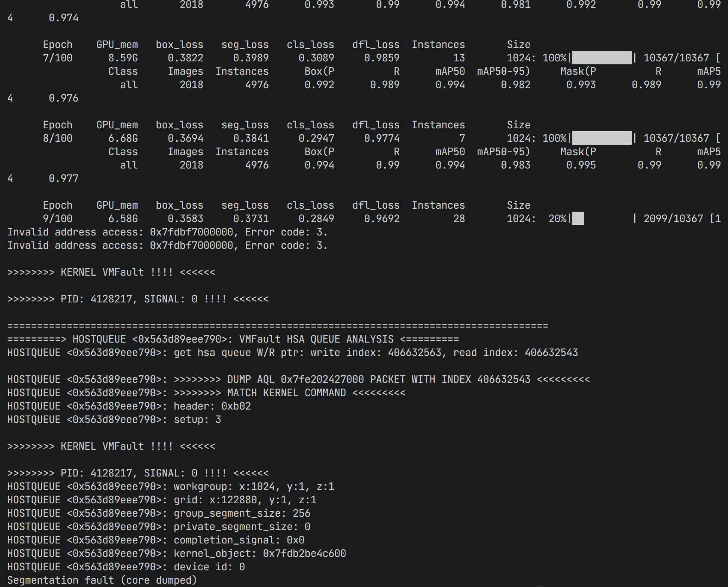This screenshot has height=587, width=728.
Task: Click the cls_loss value "0.3089"
Action: (316, 58)
